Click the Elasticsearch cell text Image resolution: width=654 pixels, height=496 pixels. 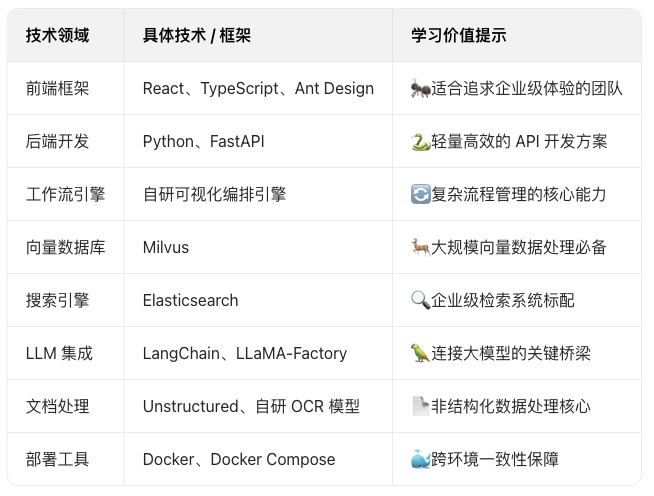click(191, 300)
